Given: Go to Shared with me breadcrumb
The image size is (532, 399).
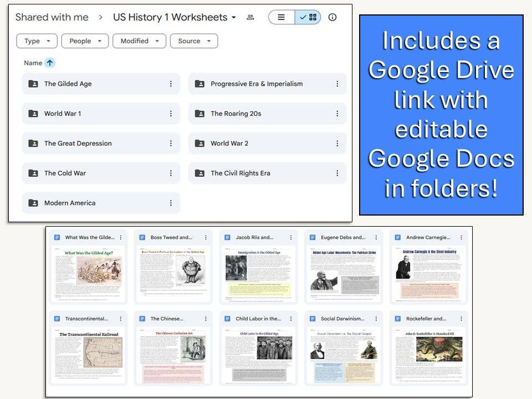Looking at the screenshot, I should 52,17.
